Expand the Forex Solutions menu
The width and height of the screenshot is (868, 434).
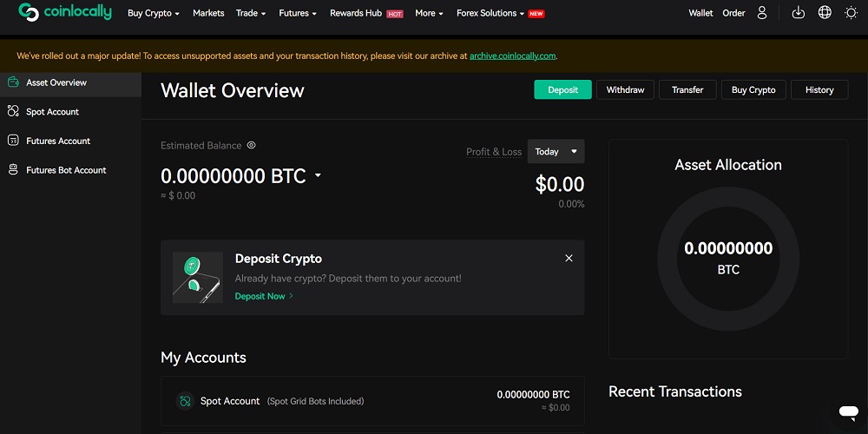pyautogui.click(x=490, y=13)
